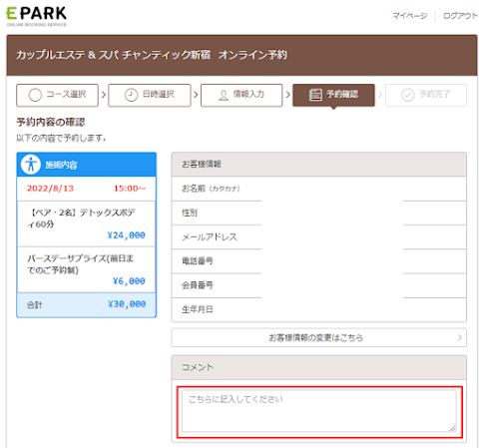Open マイページ link
482x448 pixels.
point(410,16)
